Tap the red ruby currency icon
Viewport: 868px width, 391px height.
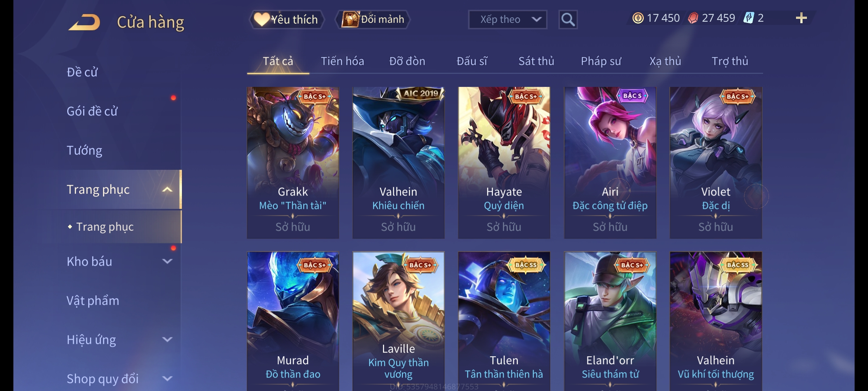pyautogui.click(x=693, y=18)
